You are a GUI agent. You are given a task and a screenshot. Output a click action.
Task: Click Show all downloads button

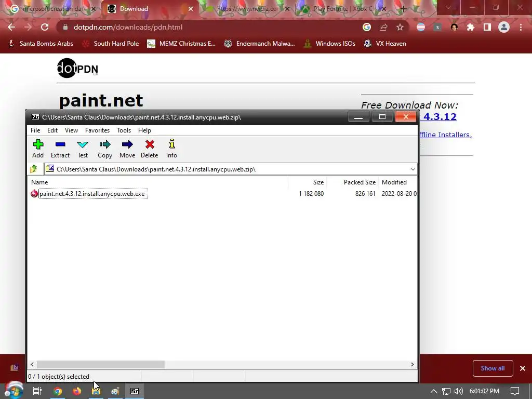(x=493, y=368)
